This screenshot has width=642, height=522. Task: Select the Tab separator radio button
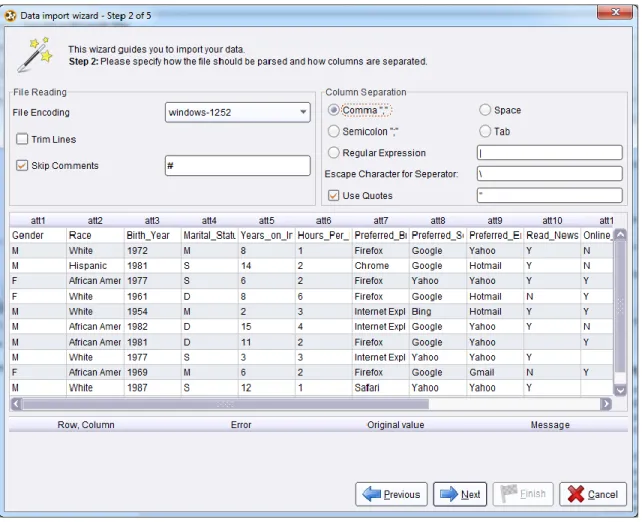[x=485, y=131]
